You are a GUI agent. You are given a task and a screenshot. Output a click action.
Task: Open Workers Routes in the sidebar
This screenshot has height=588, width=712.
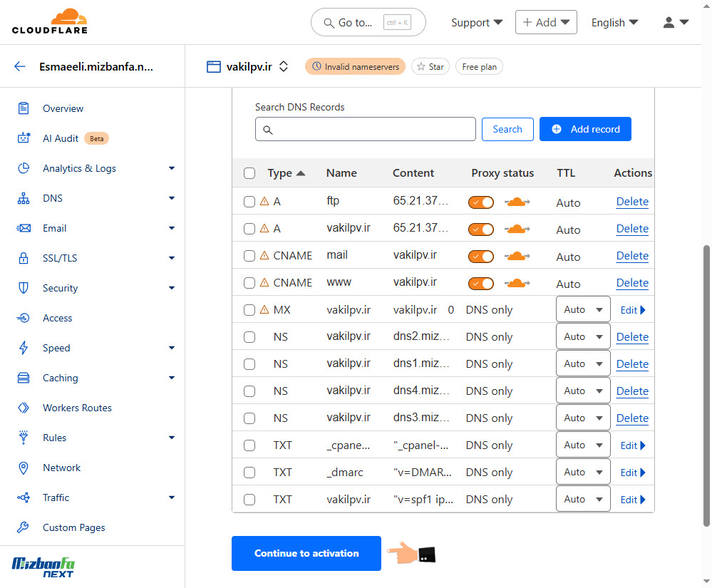point(77,408)
